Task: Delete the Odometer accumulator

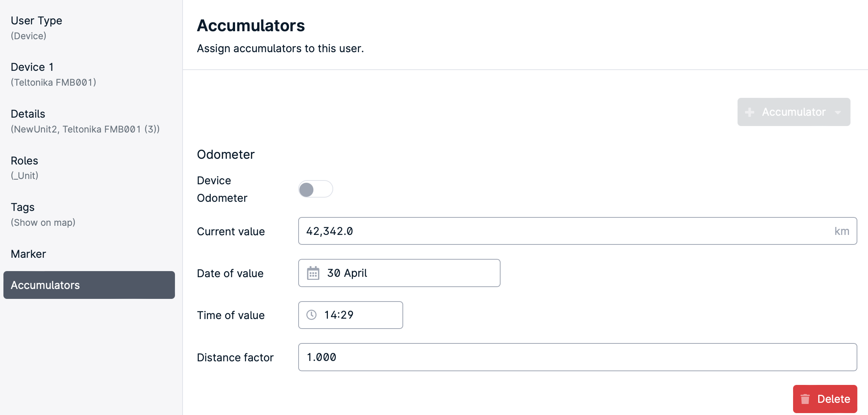Action: pyautogui.click(x=825, y=399)
